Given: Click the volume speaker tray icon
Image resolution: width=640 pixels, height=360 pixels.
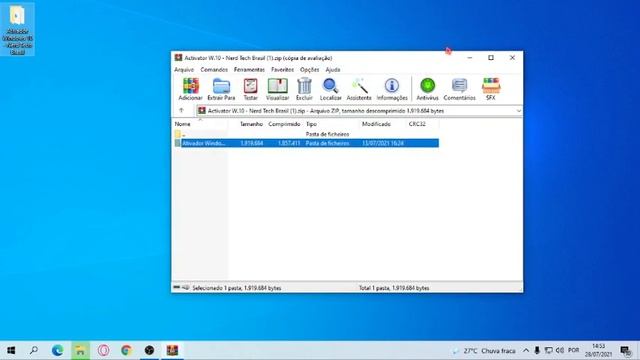Looking at the screenshot, I should pyautogui.click(x=560, y=350).
